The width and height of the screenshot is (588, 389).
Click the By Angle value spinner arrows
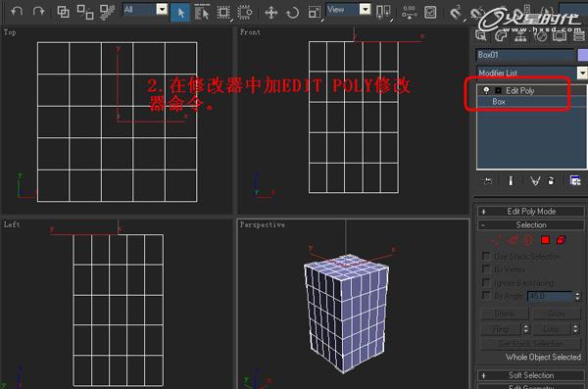pyautogui.click(x=577, y=296)
